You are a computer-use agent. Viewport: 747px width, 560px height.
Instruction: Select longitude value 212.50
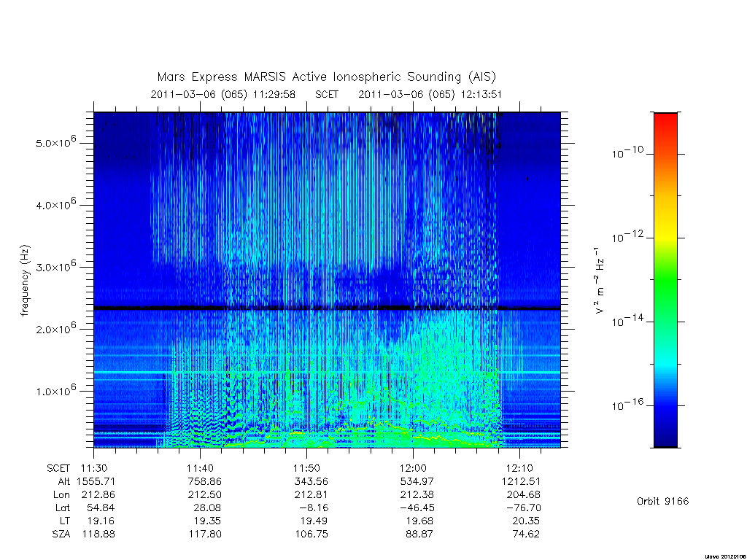point(204,495)
